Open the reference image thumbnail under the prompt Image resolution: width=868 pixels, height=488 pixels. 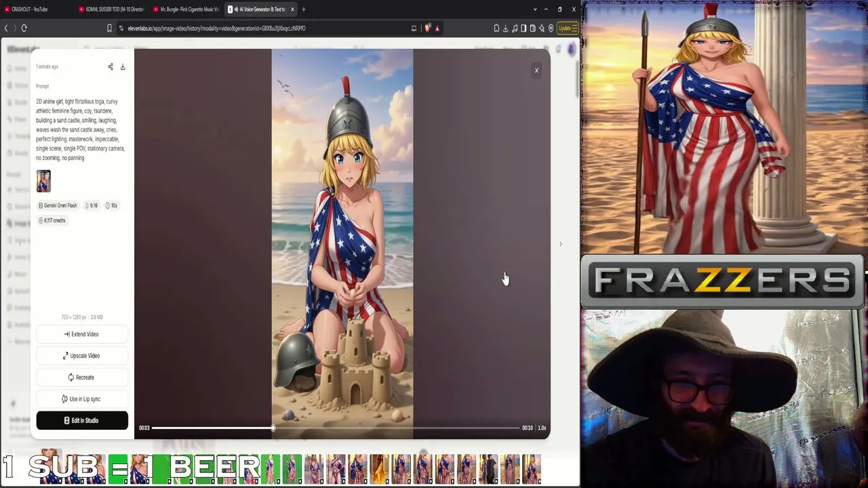(43, 181)
